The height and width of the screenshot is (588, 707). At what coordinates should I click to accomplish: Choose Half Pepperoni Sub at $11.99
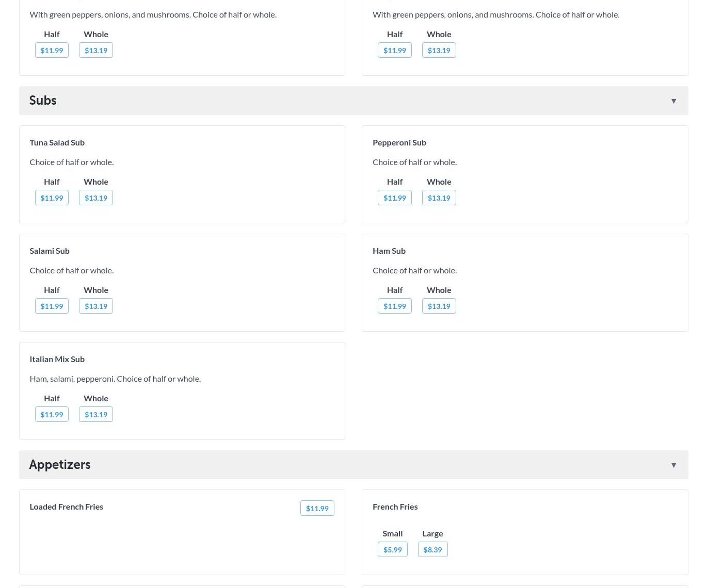click(395, 198)
